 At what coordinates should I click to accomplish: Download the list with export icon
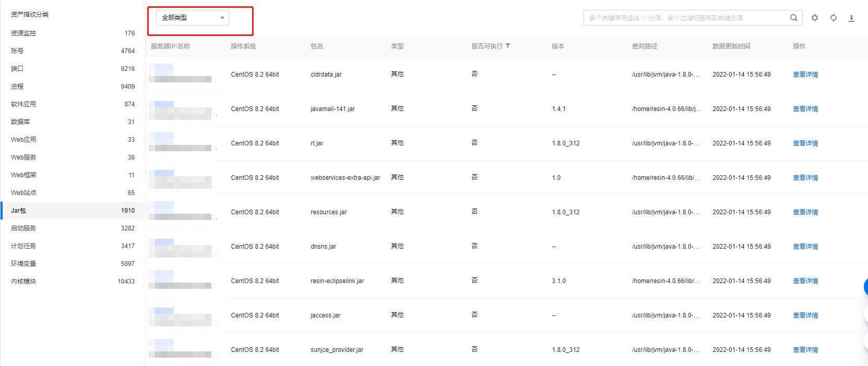pyautogui.click(x=851, y=18)
